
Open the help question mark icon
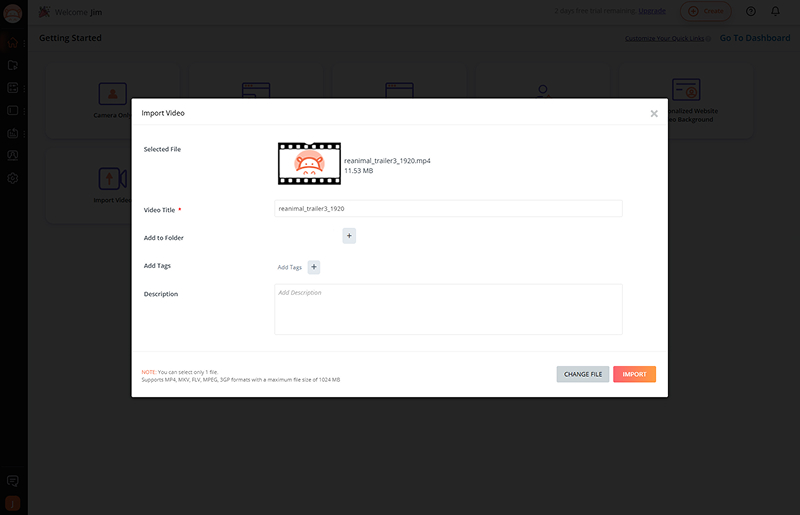[x=751, y=11]
